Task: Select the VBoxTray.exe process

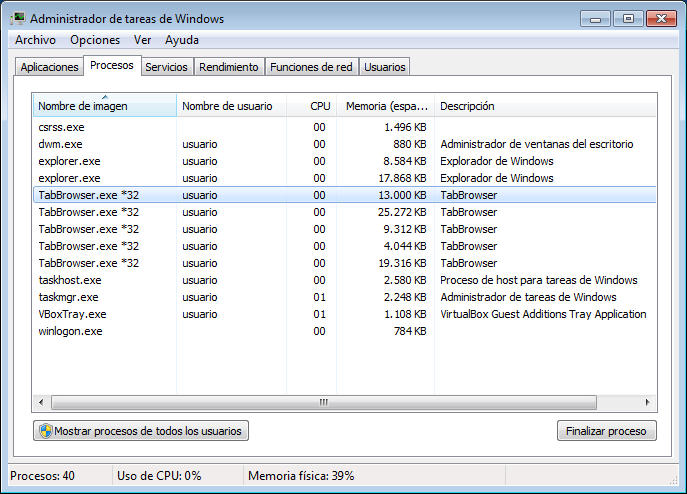Action: coord(344,314)
